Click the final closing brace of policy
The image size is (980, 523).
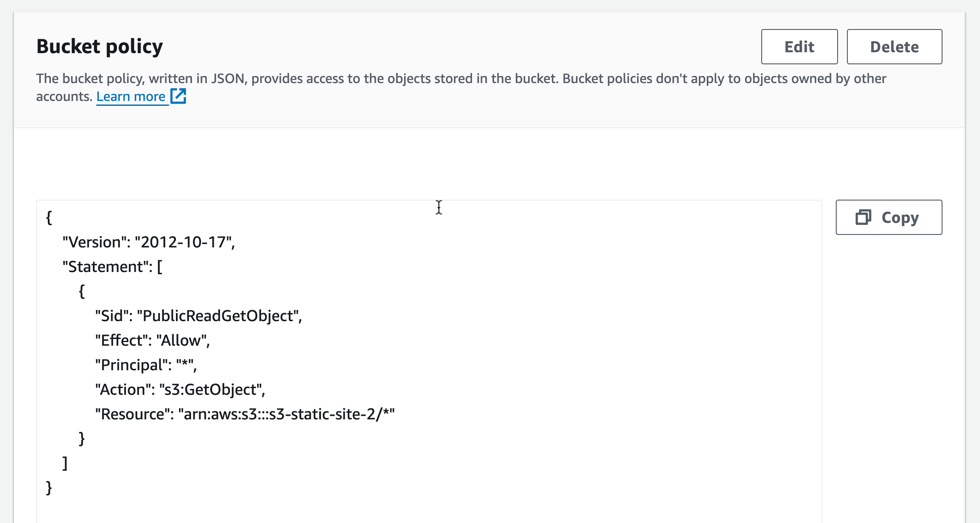coord(49,487)
